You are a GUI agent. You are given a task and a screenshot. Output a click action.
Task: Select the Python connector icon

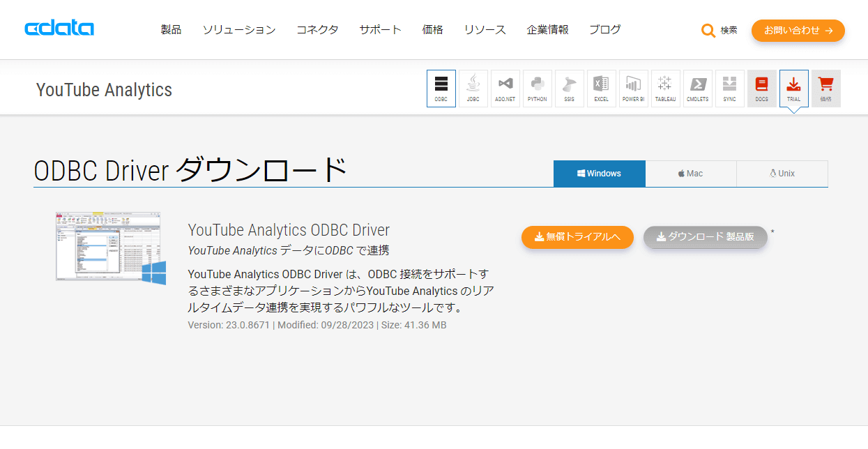(x=538, y=89)
